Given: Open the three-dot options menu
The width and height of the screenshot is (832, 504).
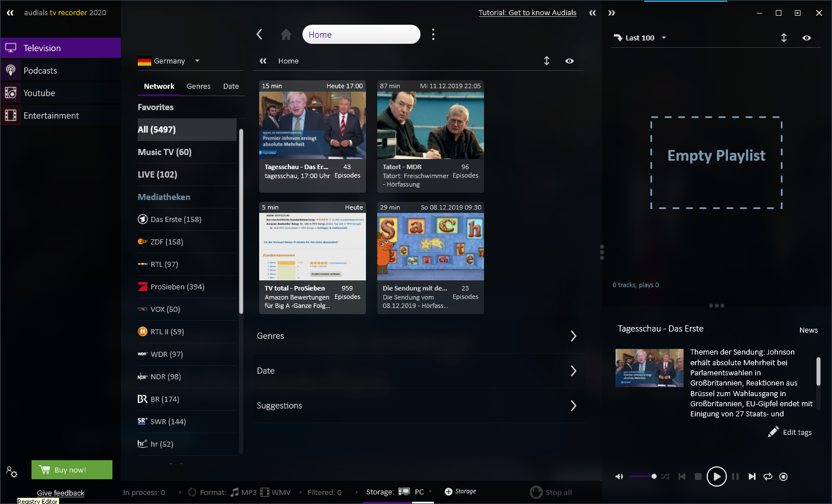Looking at the screenshot, I should tap(433, 34).
